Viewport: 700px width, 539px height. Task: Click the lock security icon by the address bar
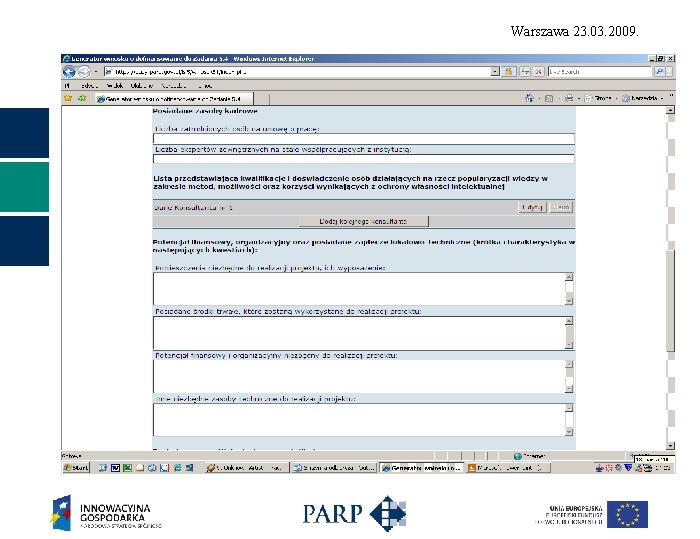pyautogui.click(x=508, y=71)
